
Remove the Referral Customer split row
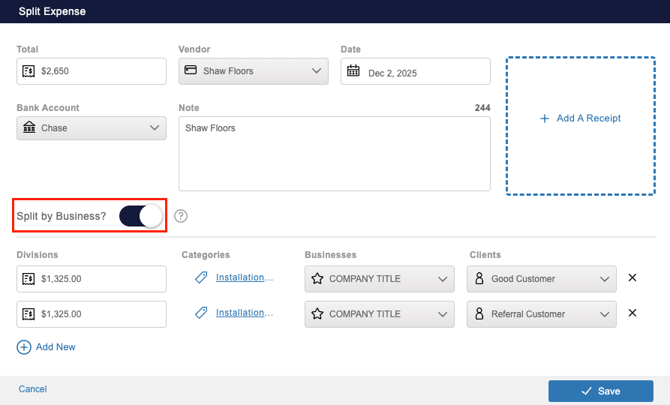pos(632,313)
